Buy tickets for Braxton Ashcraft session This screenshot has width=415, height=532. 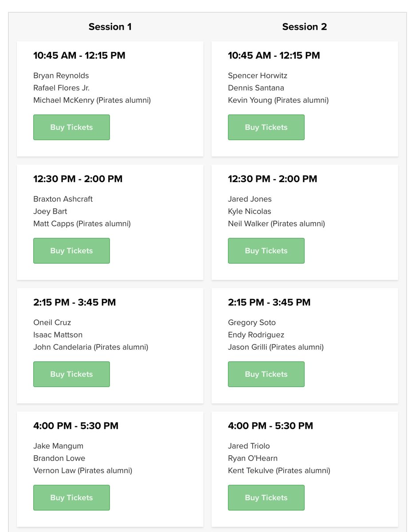71,250
